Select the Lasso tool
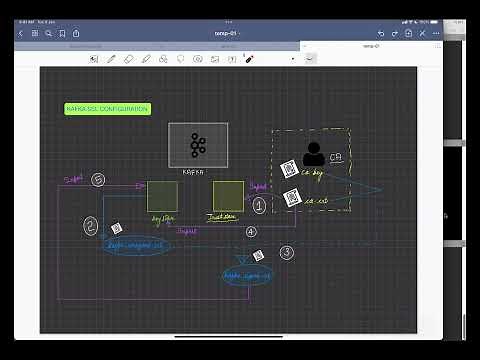480x360 pixels. (x=180, y=59)
